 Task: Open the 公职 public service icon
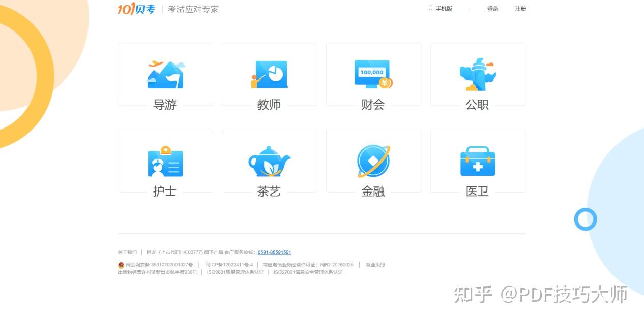(477, 74)
